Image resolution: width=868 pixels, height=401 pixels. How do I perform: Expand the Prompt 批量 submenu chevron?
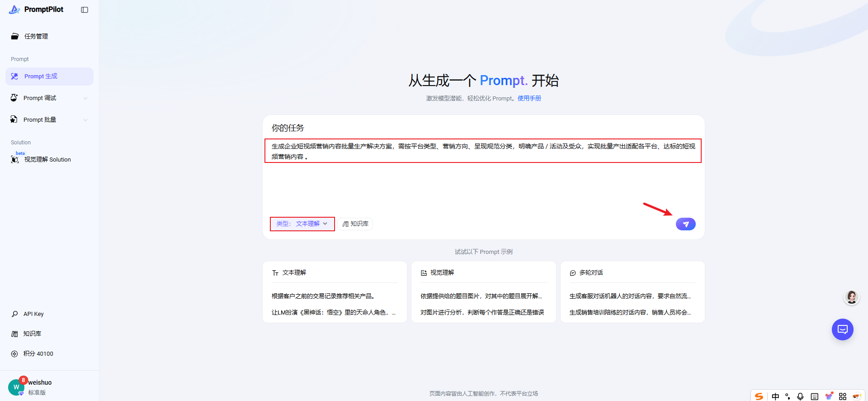tap(85, 120)
